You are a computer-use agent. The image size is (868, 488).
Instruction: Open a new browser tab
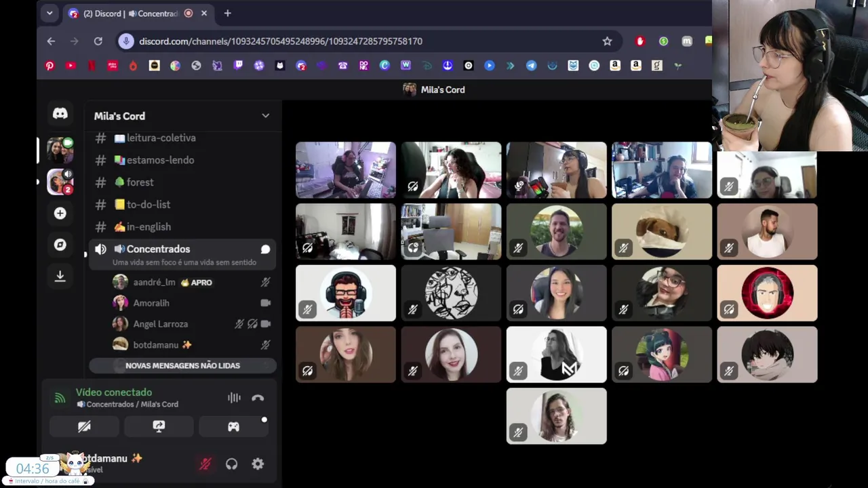(x=227, y=14)
